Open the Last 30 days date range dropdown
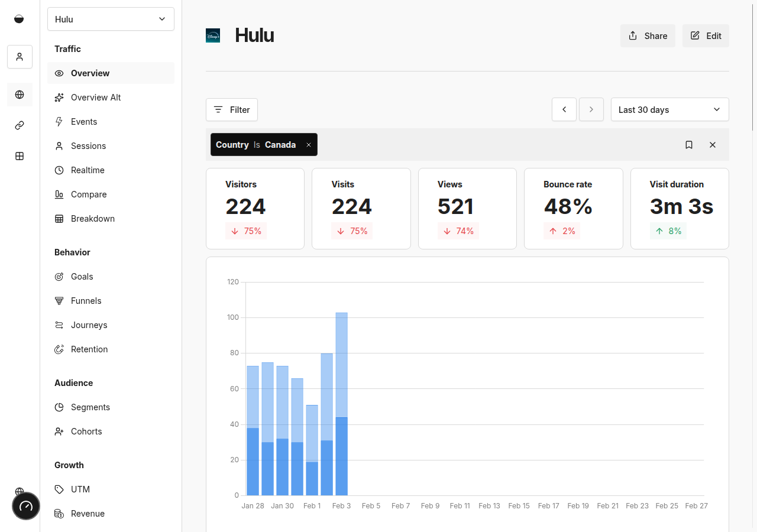Viewport: 757px width, 532px height. 669,109
